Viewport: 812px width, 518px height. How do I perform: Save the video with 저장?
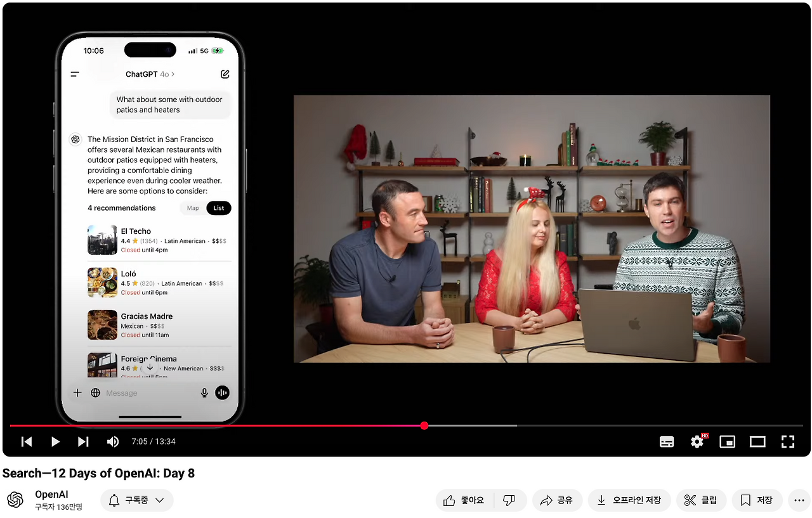[757, 500]
